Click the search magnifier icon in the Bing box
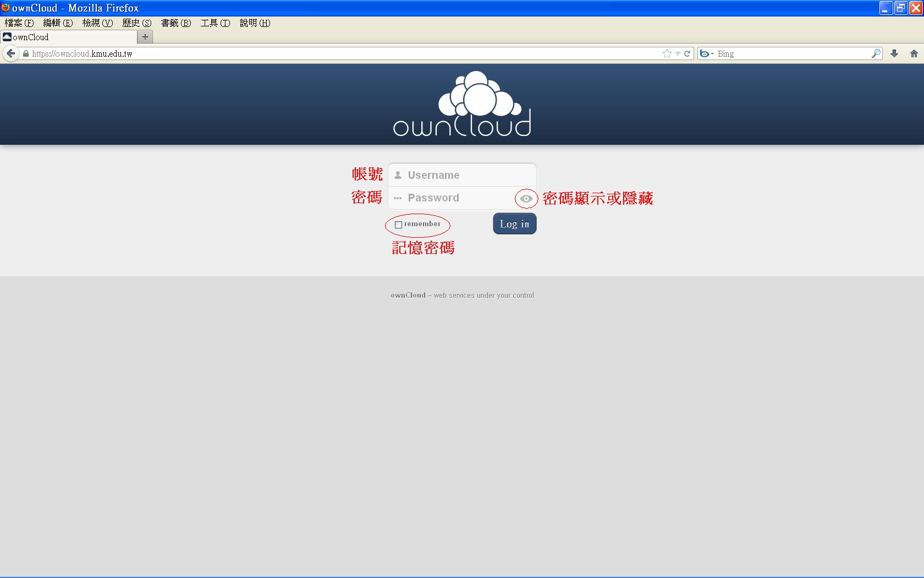Image resolution: width=924 pixels, height=578 pixels. (x=876, y=53)
